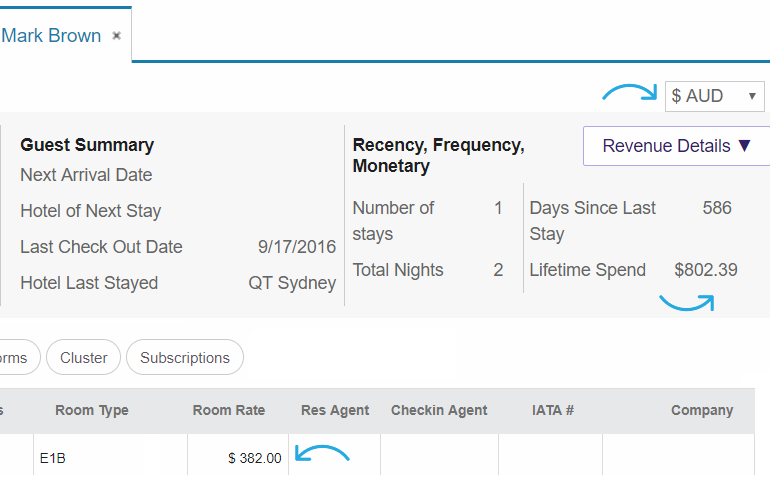
Task: Click the $ 382.00 room rate cell
Action: coord(238,455)
